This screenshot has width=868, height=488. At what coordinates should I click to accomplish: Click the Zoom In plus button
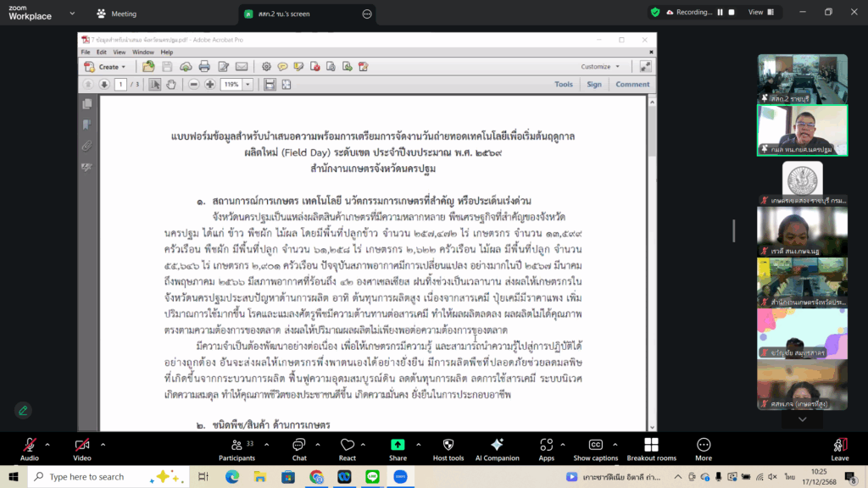coord(209,84)
